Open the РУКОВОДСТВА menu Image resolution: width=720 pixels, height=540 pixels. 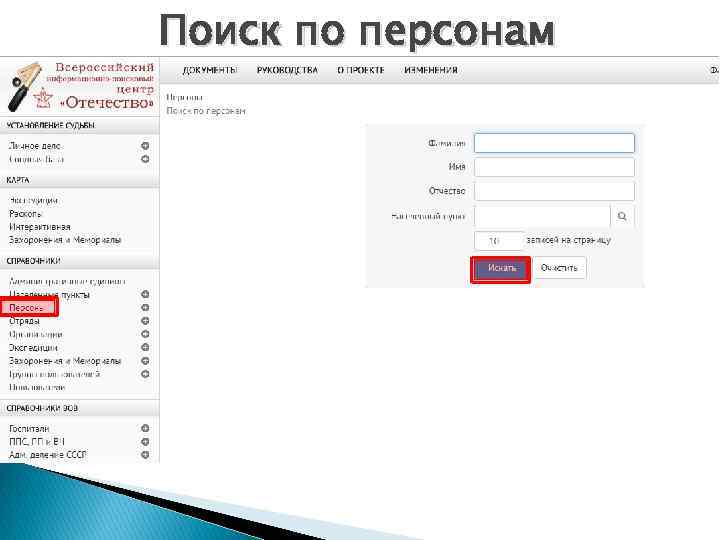(x=287, y=70)
